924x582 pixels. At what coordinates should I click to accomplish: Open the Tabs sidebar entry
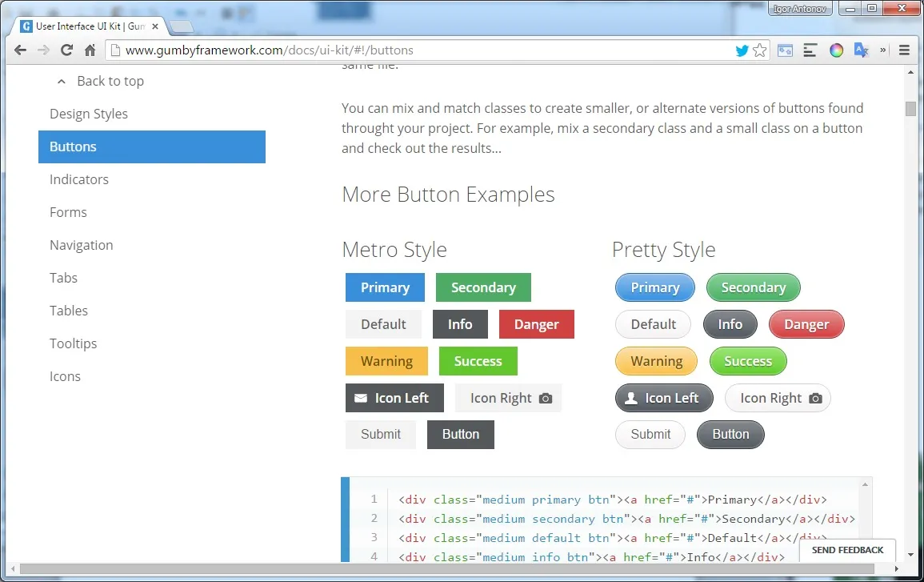point(64,278)
